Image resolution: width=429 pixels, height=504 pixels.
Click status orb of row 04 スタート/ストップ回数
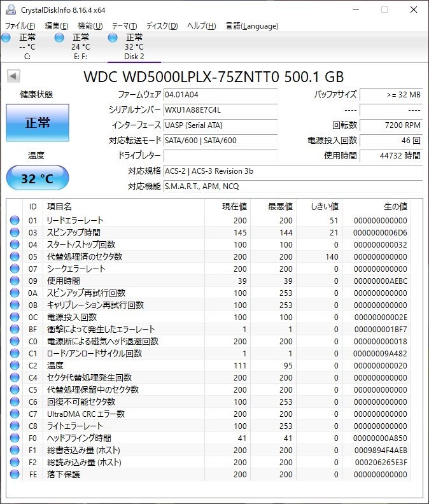(15, 244)
